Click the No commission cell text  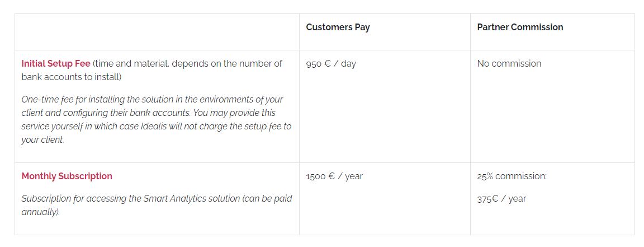[x=509, y=63]
